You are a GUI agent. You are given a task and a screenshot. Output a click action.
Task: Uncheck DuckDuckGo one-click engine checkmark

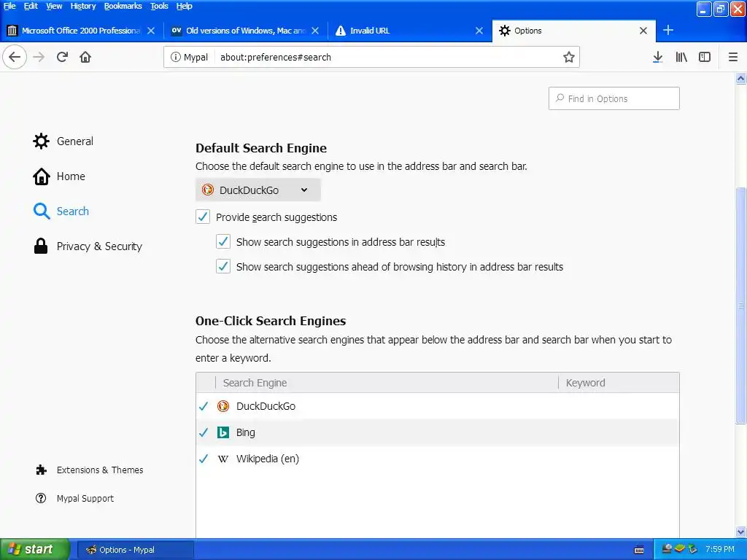(204, 406)
